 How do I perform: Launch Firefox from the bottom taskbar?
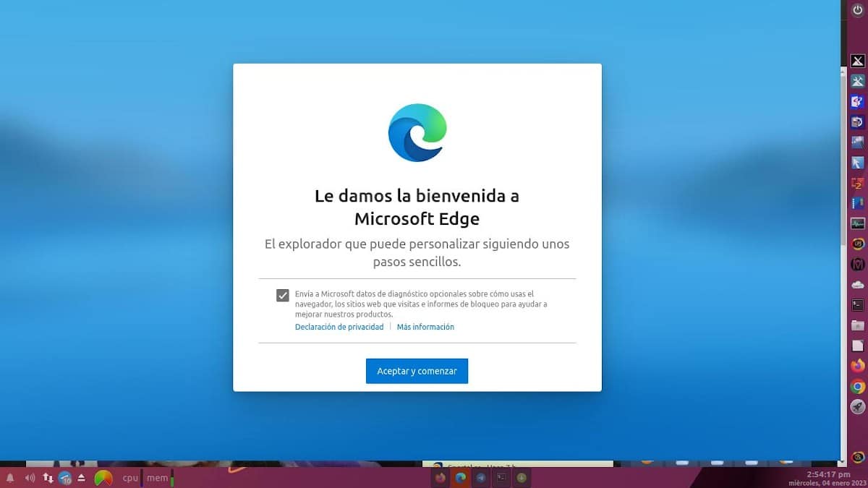(440, 478)
